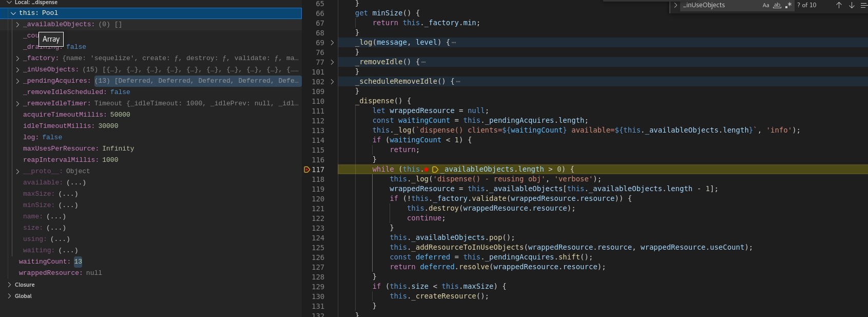Viewport: 868px width, 317px height.
Task: Unfold the _log method at line 69
Action: (x=332, y=43)
